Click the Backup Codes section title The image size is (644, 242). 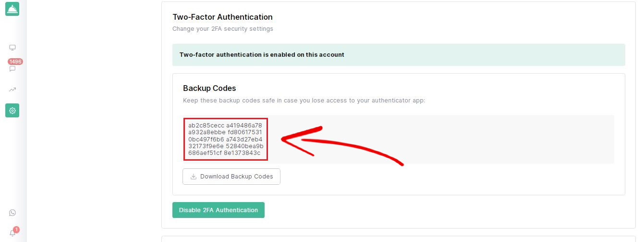(x=209, y=89)
